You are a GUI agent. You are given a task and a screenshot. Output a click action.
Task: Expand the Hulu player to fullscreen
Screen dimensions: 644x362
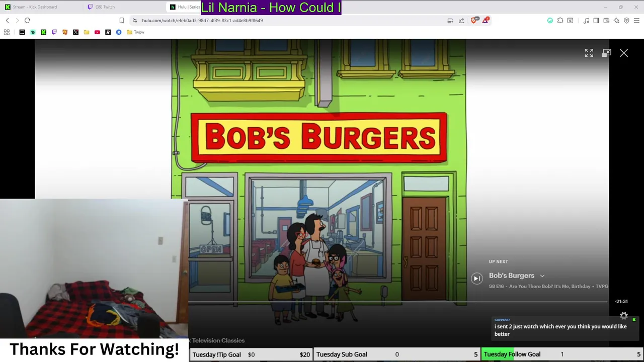(589, 53)
